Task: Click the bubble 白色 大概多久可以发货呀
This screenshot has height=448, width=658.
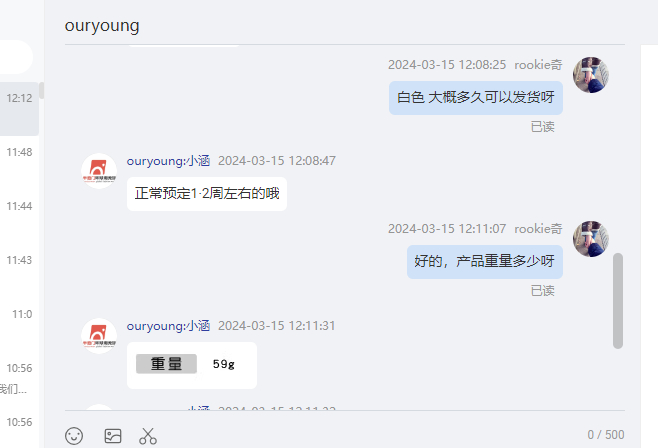Action: pos(476,98)
